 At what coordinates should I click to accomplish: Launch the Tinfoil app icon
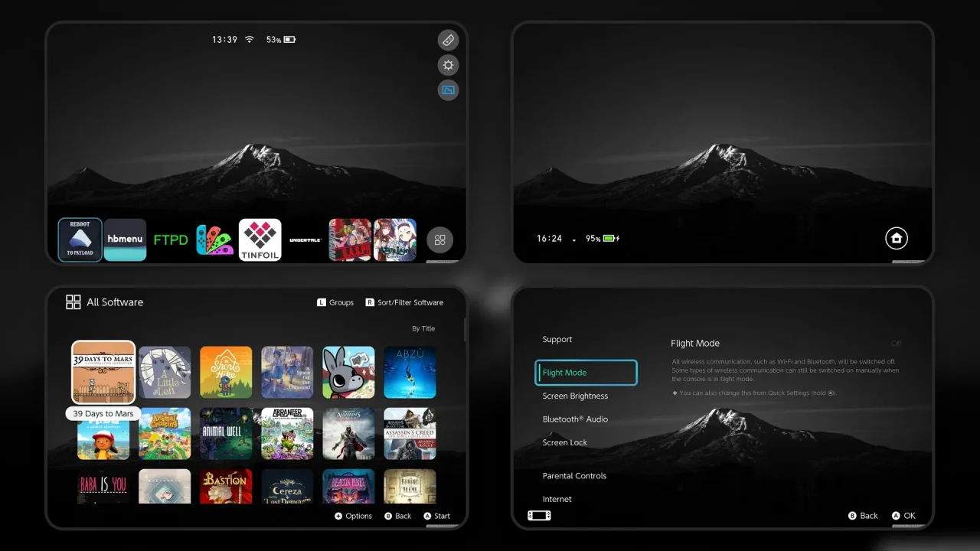[260, 240]
